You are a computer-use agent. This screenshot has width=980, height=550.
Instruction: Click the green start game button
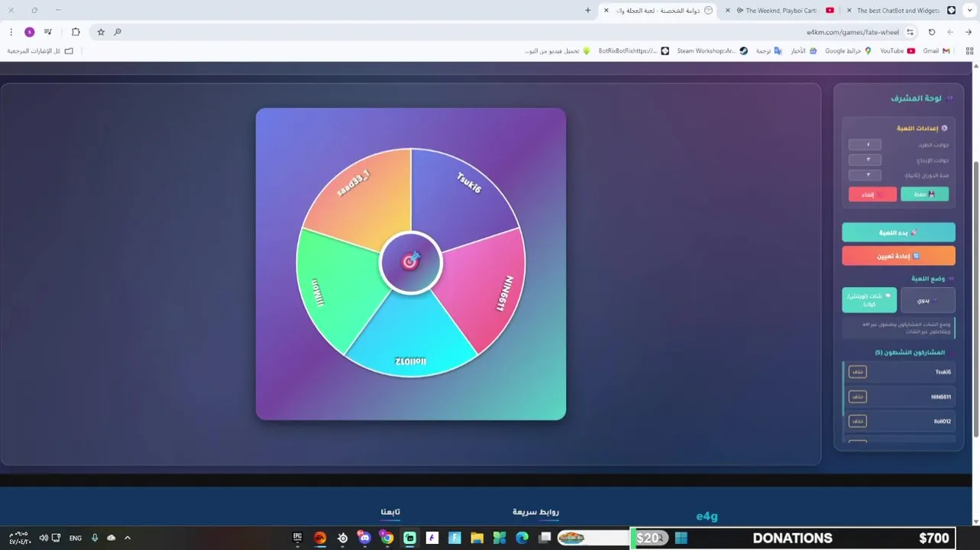tap(898, 232)
